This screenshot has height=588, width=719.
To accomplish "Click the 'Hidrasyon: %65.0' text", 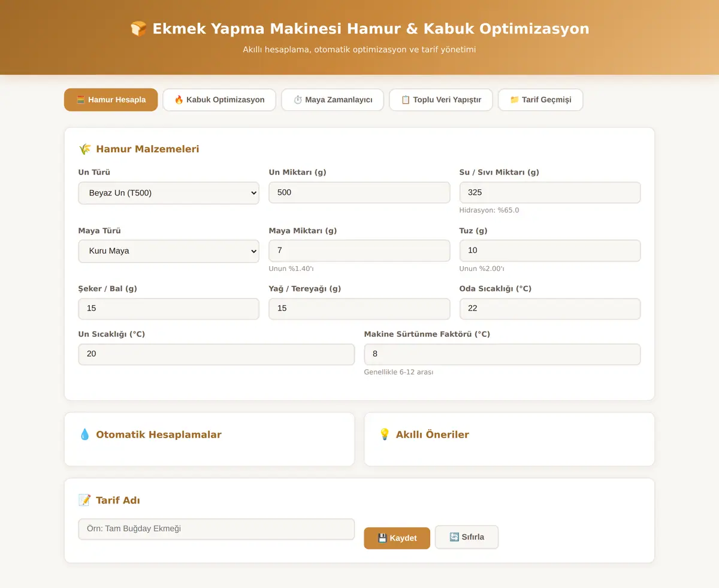I will coord(489,210).
